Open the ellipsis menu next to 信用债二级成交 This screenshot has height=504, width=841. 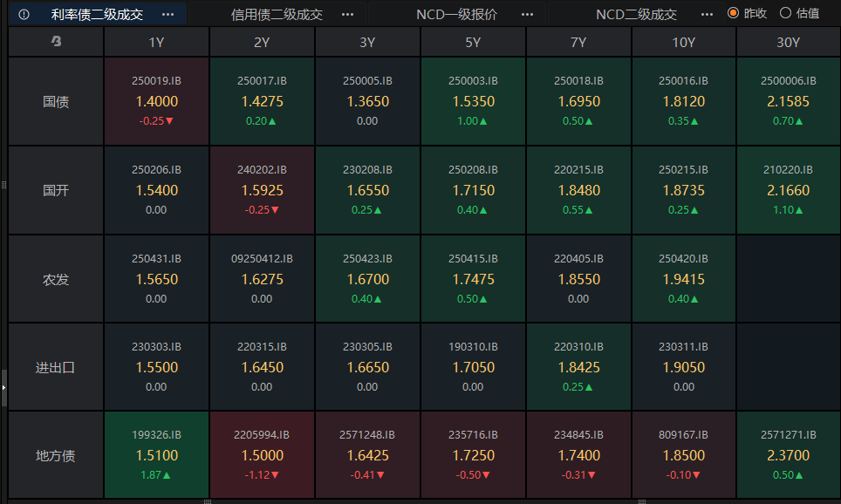coord(348,14)
